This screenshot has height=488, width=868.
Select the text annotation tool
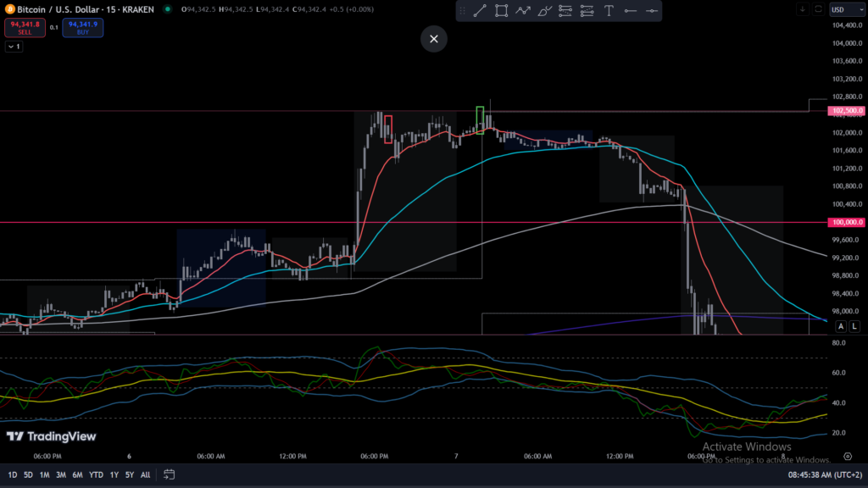tap(609, 11)
